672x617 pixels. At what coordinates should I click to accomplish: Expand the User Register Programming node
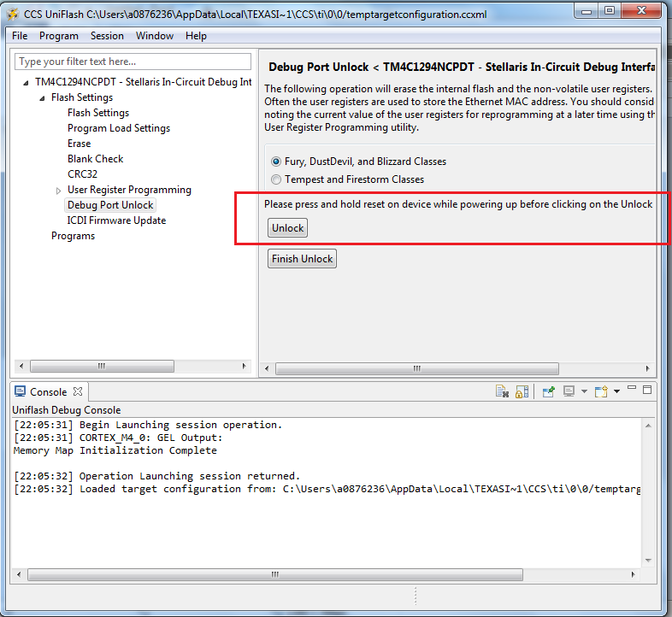(x=58, y=191)
